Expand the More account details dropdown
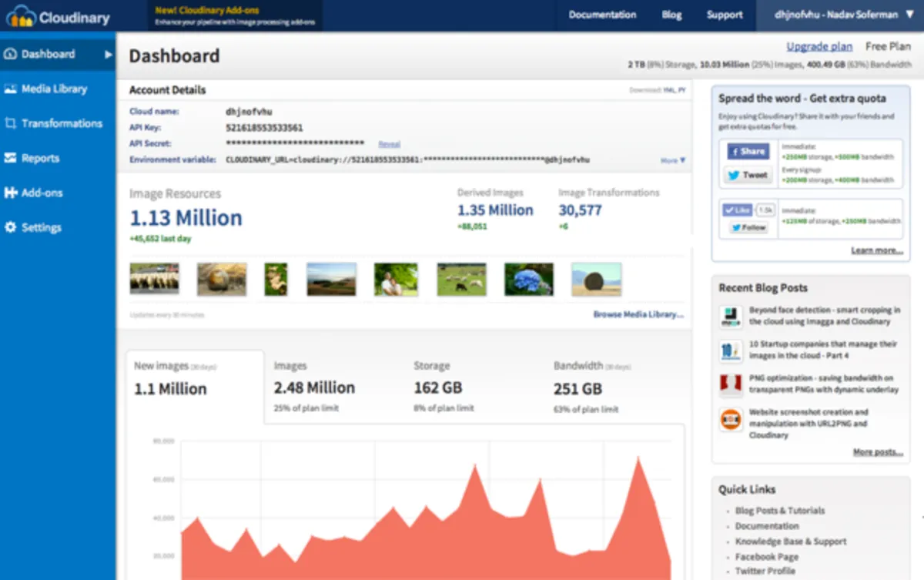The image size is (924, 580). (x=672, y=160)
